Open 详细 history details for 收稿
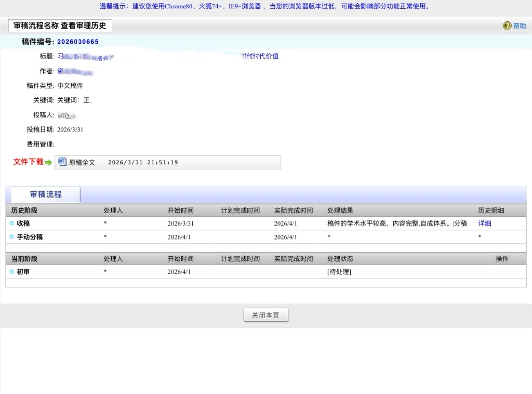Viewport: 532px width, 394px height. point(484,224)
